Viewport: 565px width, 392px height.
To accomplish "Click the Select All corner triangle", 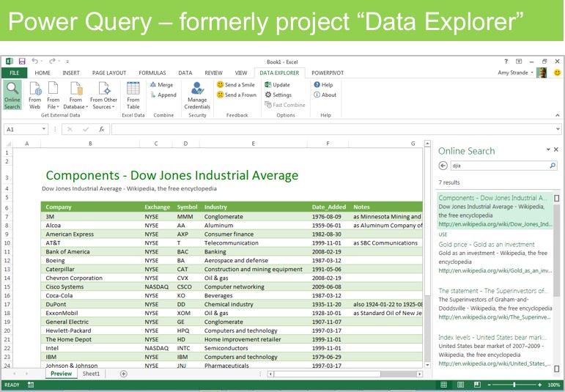I will (x=8, y=144).
